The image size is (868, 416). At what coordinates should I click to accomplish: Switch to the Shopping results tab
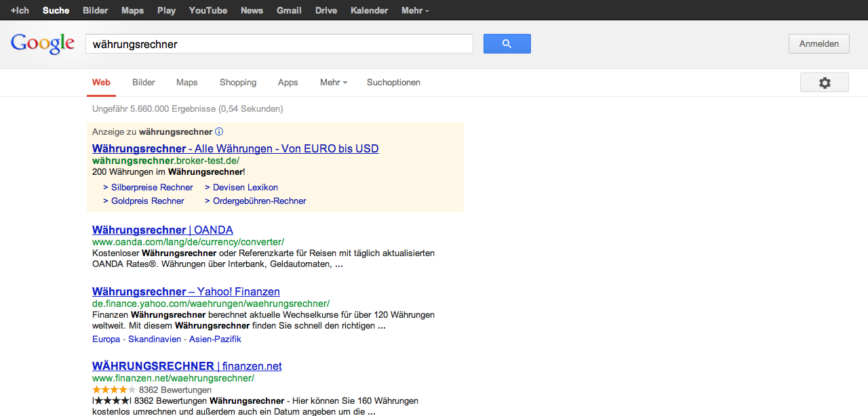pyautogui.click(x=238, y=83)
